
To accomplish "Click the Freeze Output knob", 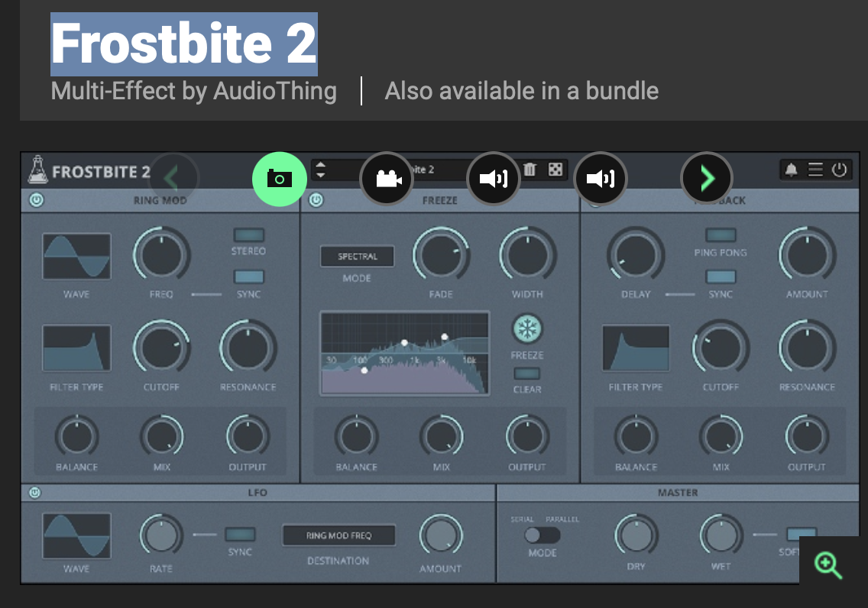I will click(x=527, y=436).
